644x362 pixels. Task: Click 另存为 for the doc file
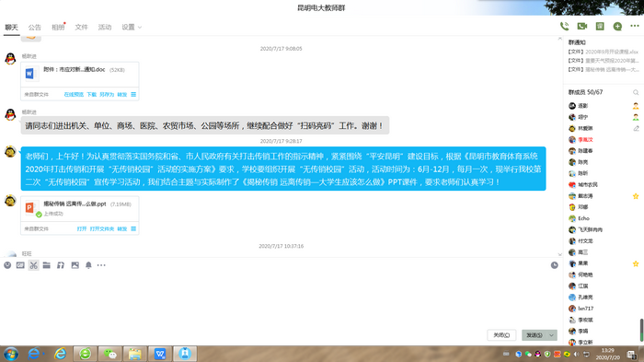[107, 95]
